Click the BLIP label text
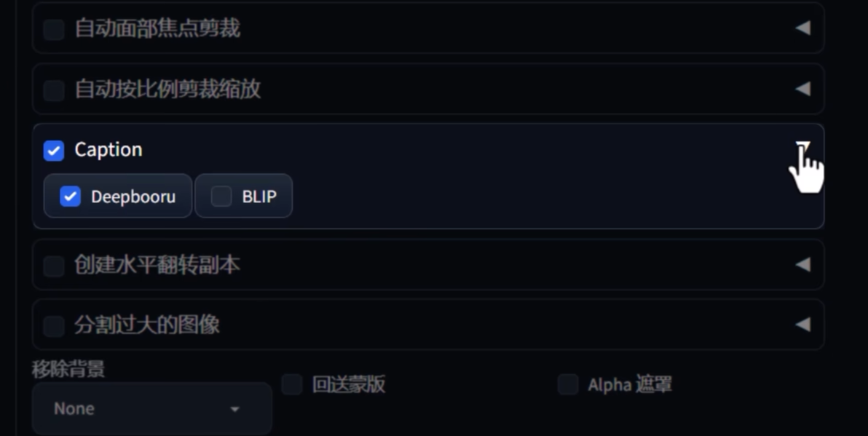The width and height of the screenshot is (868, 436). 259,197
